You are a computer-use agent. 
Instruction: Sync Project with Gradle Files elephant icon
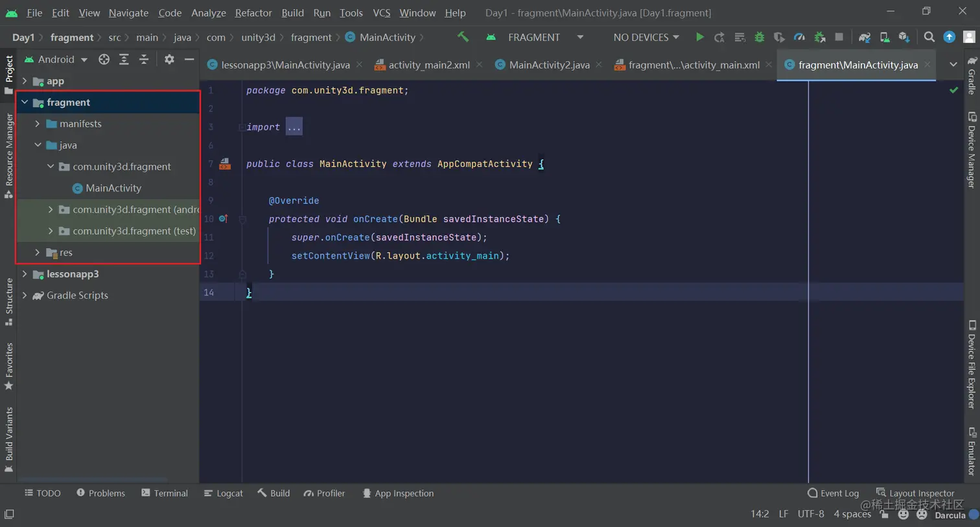pos(865,38)
